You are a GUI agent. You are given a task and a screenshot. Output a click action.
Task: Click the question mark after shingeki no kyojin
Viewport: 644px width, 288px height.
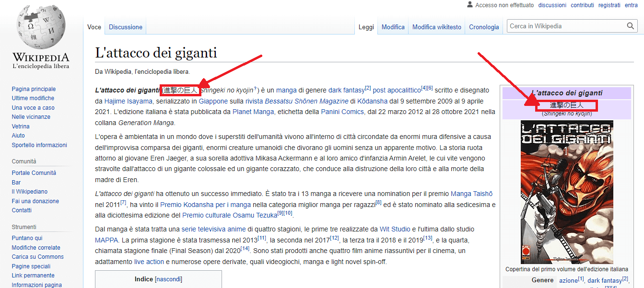(255, 88)
